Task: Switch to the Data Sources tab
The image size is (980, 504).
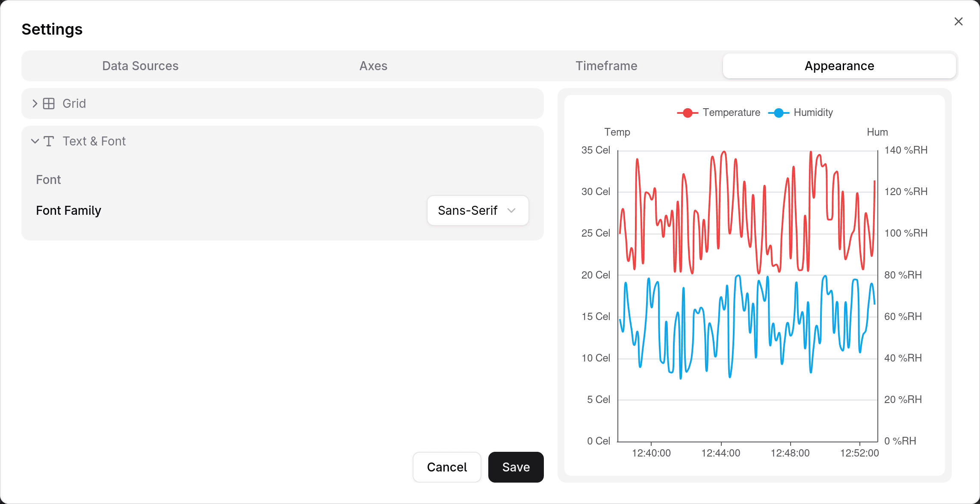Action: [x=140, y=66]
